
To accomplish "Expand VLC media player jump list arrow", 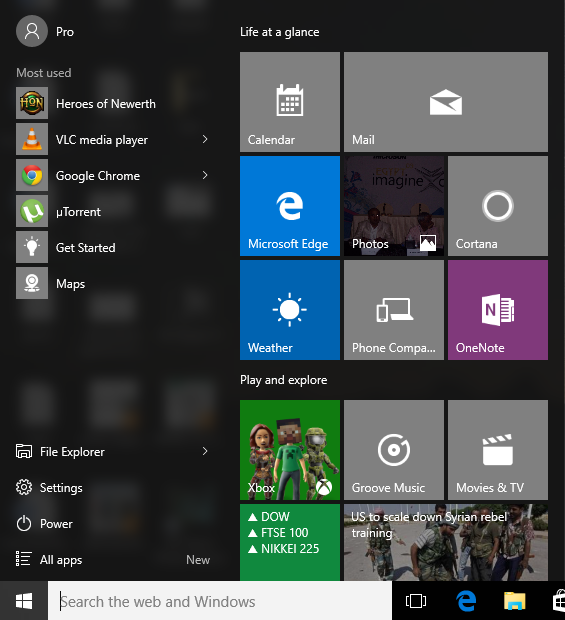I will point(205,139).
